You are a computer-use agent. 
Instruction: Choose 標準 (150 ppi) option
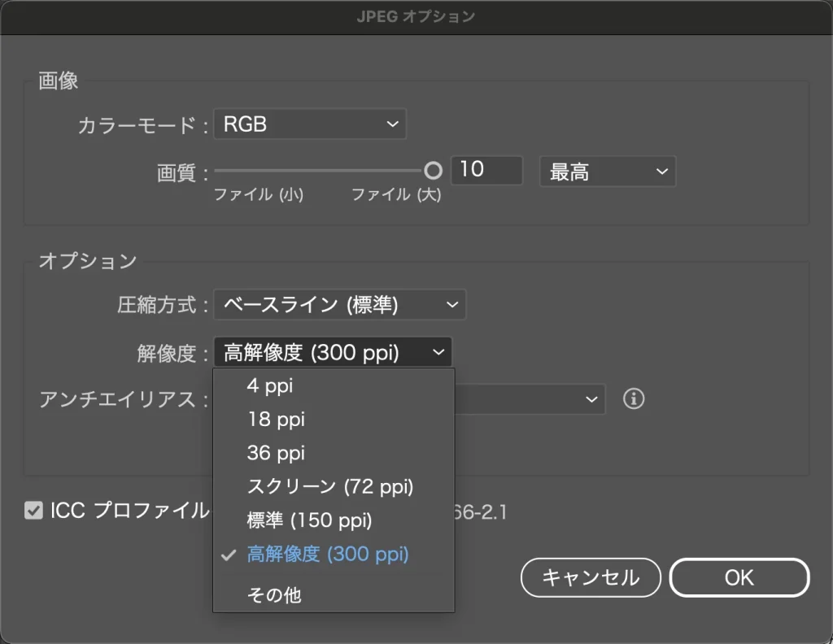tap(334, 520)
